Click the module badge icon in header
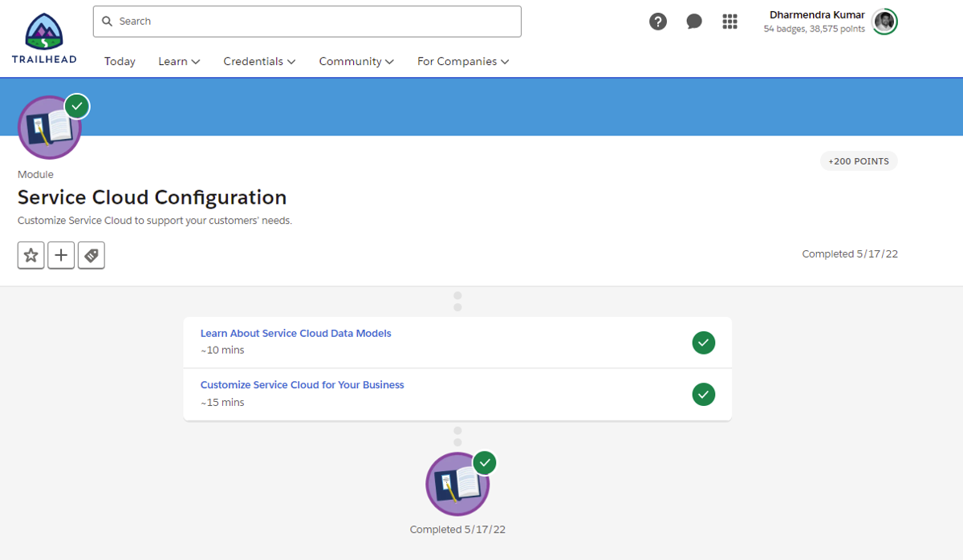Image resolution: width=963 pixels, height=560 pixels. (50, 128)
